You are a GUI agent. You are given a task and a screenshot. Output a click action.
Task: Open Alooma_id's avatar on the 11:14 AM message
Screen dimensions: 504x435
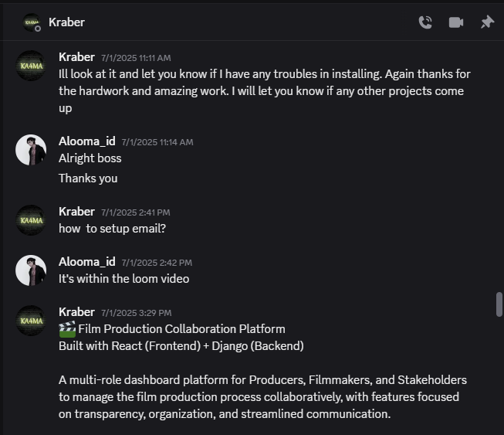(31, 150)
